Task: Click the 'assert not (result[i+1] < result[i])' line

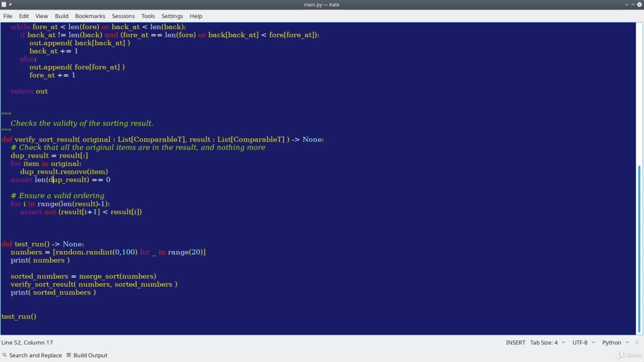Action: point(81,212)
